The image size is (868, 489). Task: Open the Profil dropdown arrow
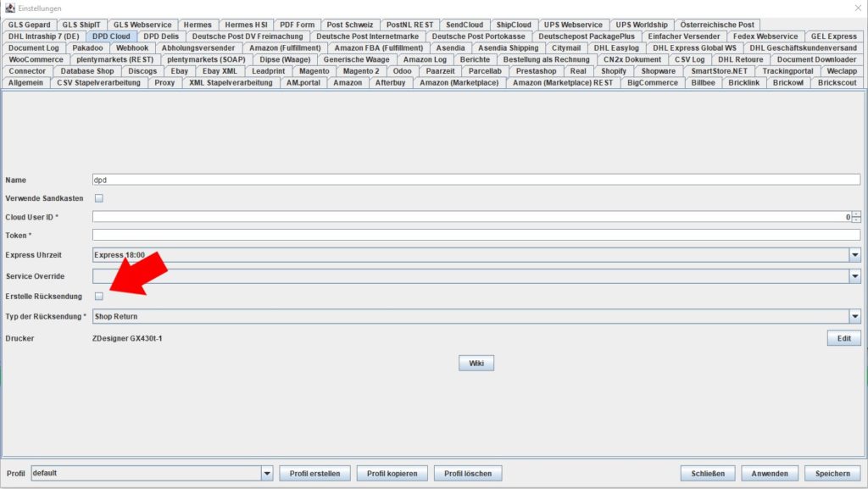click(267, 474)
